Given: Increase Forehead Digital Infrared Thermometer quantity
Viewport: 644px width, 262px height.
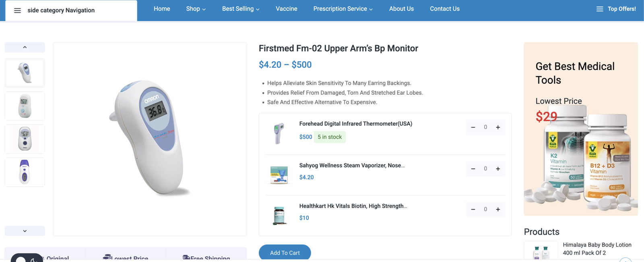Looking at the screenshot, I should tap(498, 127).
